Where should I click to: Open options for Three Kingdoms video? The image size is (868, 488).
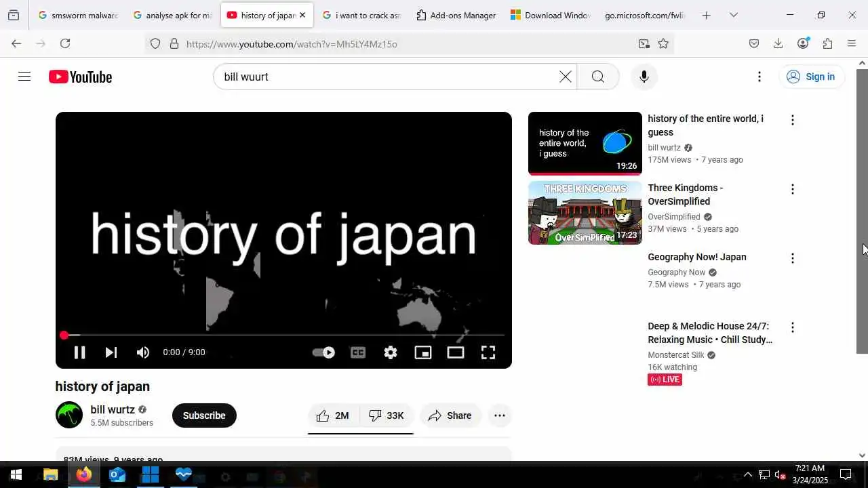point(792,189)
